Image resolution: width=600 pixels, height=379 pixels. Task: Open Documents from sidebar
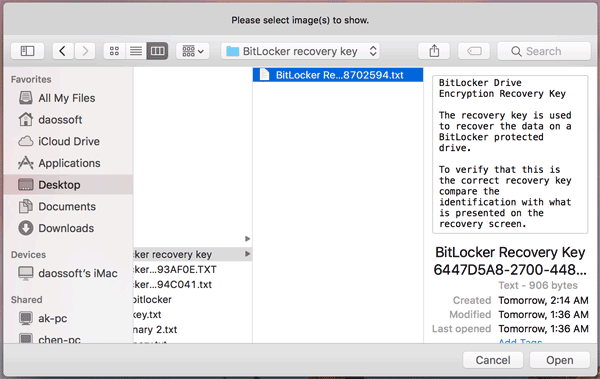(x=67, y=206)
